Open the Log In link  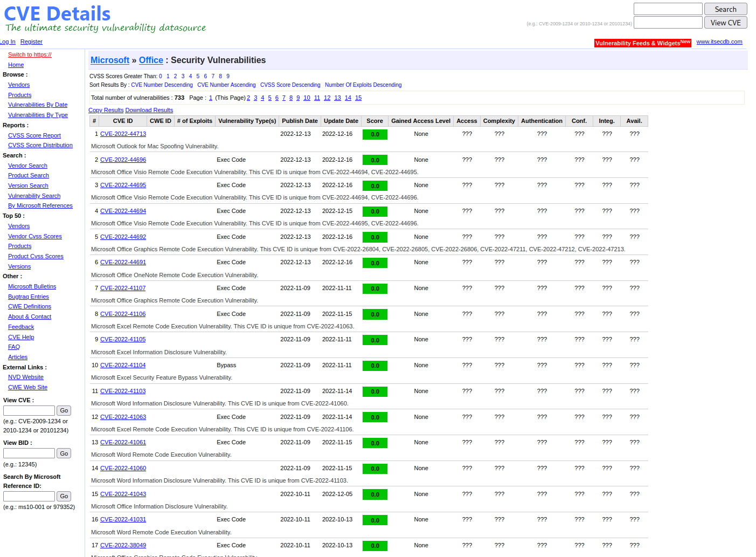[8, 42]
